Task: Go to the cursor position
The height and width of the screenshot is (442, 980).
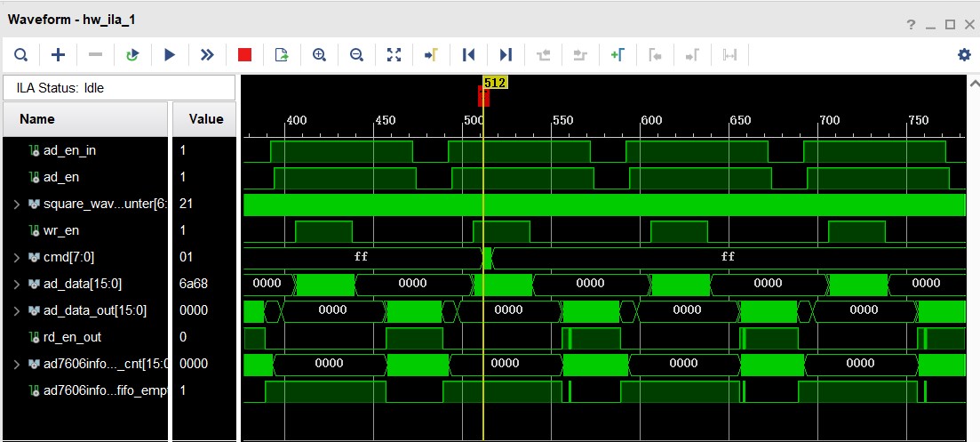Action: [431, 55]
